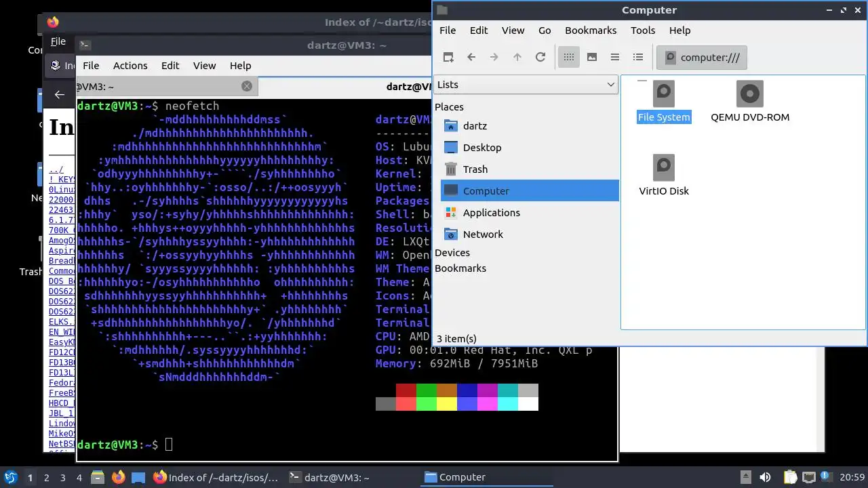This screenshot has width=868, height=488.
Task: Open the clipboard manager tray icon
Action: 790,477
